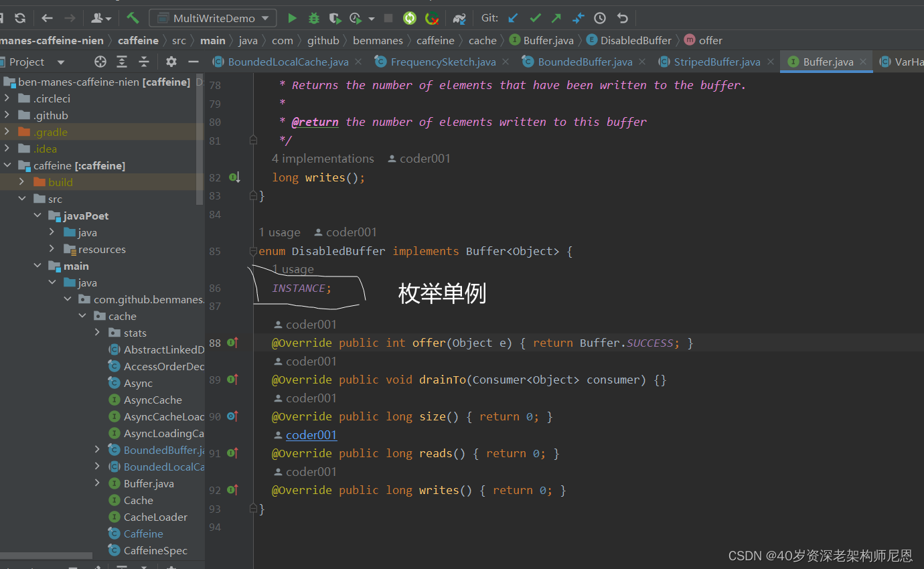Click the Project panel vertical scrollbar
Image resolution: width=924 pixels, height=569 pixels.
[x=200, y=139]
